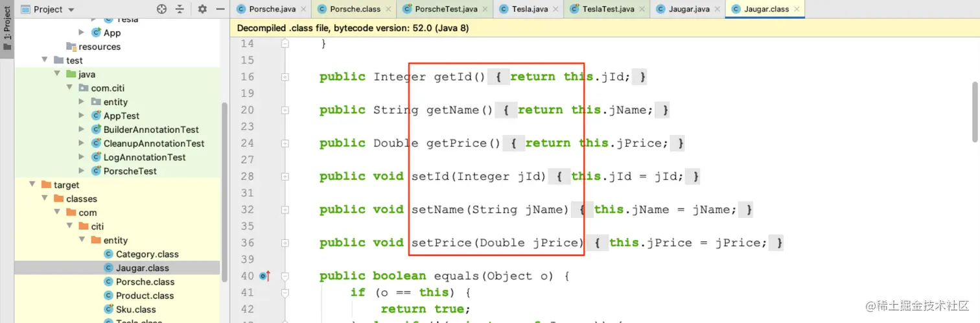Select the resources folder
This screenshot has height=323, width=980.
click(99, 47)
